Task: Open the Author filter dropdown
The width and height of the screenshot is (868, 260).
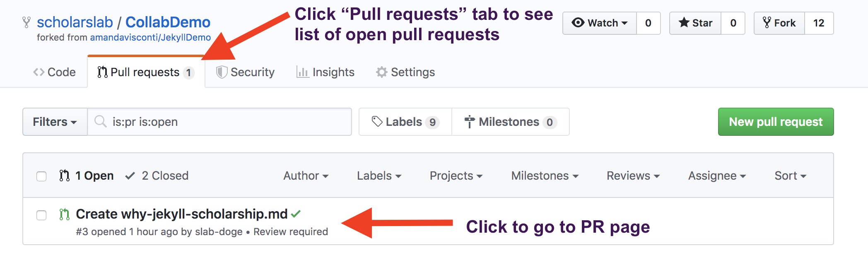Action: click(x=306, y=176)
